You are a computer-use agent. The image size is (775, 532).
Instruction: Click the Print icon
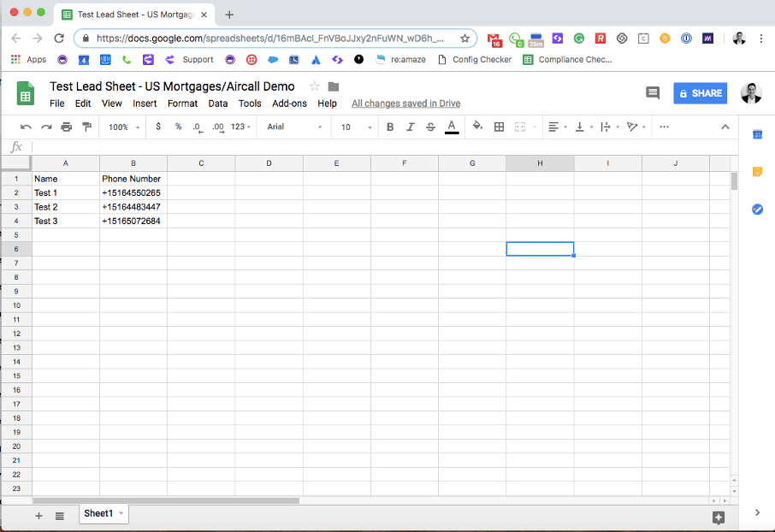[x=67, y=127]
